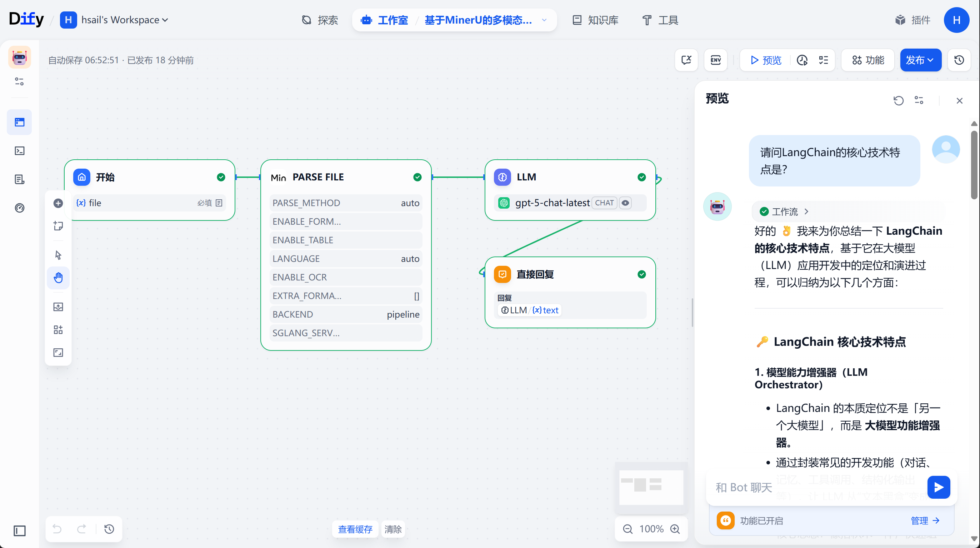Select the 直接回复 answer node
The width and height of the screenshot is (980, 548).
[570, 292]
